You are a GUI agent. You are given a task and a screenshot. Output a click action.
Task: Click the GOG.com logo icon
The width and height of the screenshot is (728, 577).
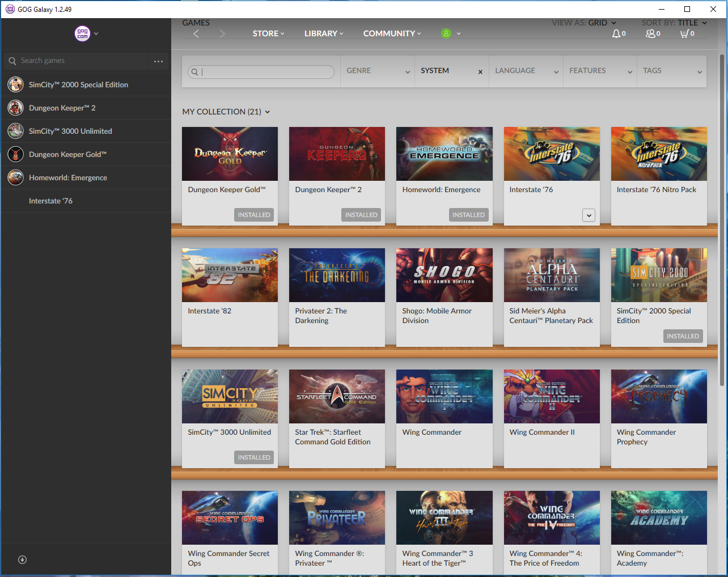click(x=82, y=33)
